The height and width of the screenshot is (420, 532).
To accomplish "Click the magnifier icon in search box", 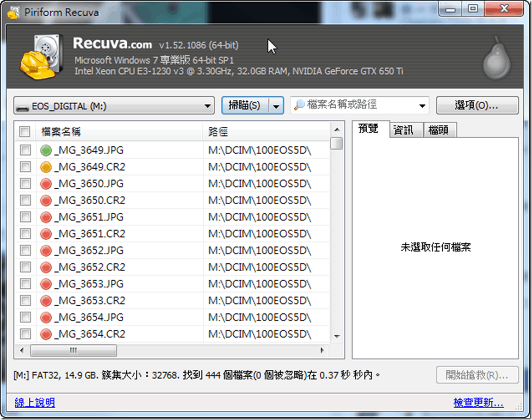I will [x=299, y=106].
